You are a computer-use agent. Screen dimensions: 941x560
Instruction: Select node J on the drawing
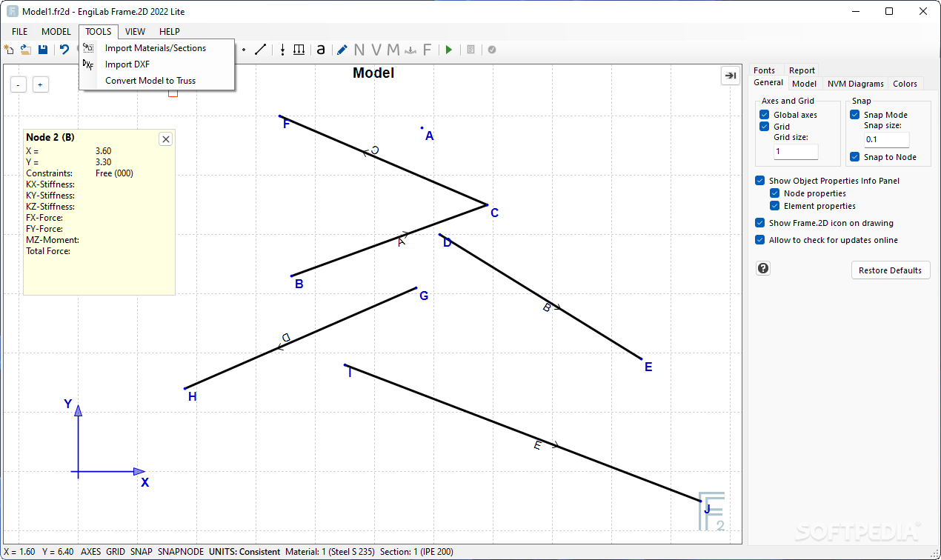point(700,501)
